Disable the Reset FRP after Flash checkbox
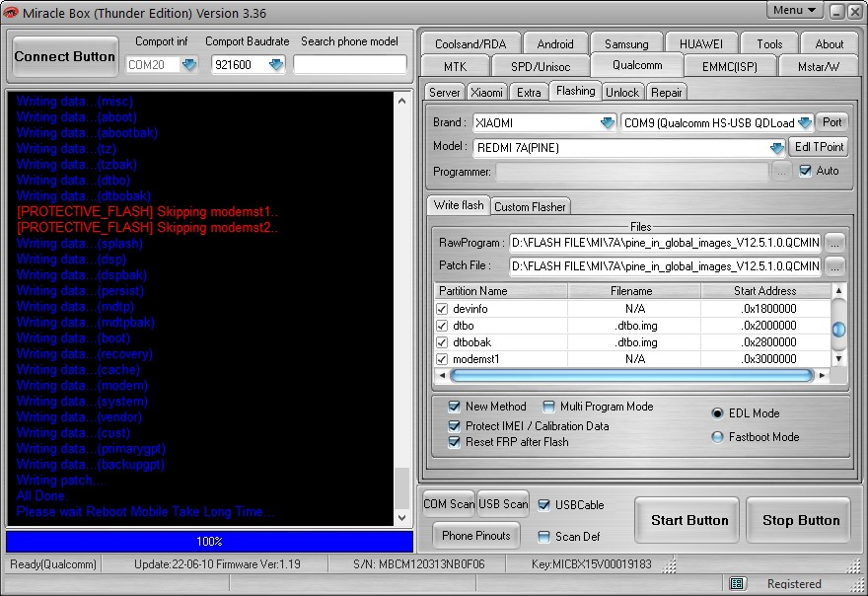The height and width of the screenshot is (596, 868). [x=455, y=442]
